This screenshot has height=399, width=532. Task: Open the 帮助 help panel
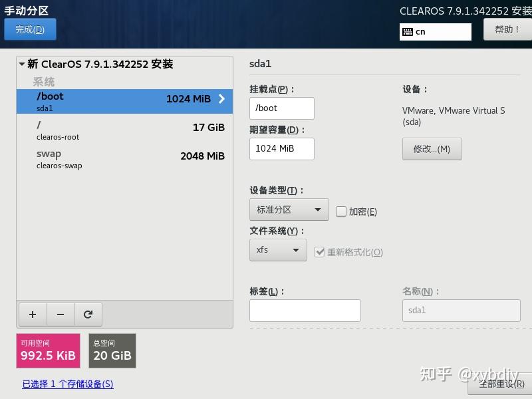507,31
